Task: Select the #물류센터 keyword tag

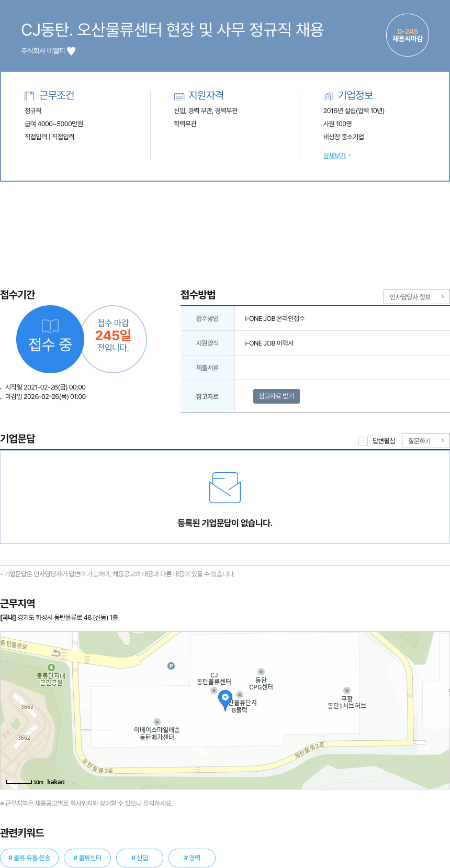Action: (x=87, y=858)
